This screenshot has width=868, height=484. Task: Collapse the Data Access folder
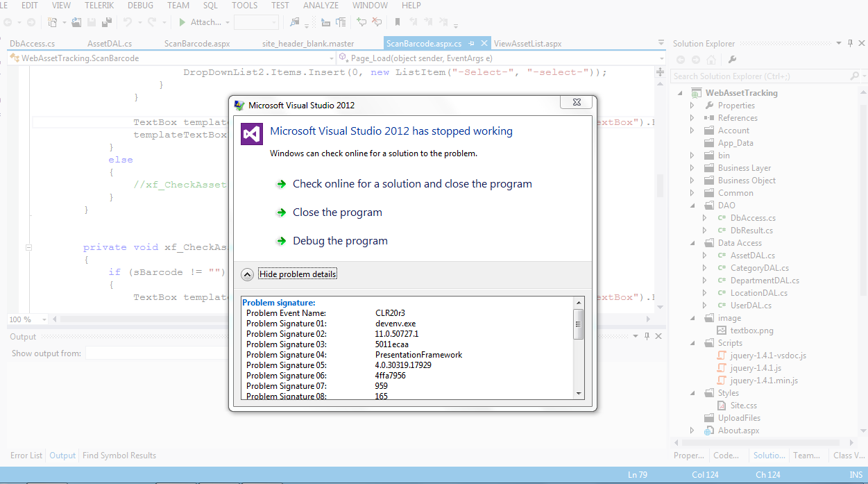coord(692,243)
